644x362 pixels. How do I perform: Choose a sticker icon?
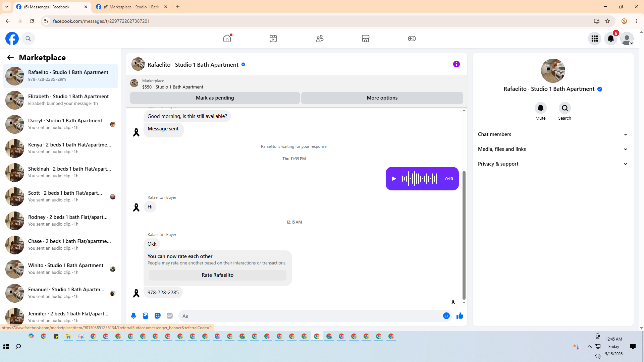[x=158, y=316]
